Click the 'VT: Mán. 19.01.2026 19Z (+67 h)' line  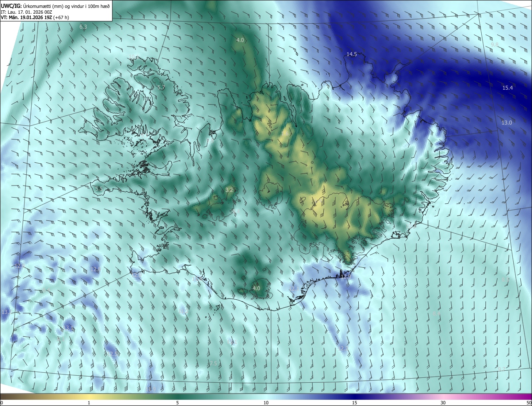[x=35, y=17]
